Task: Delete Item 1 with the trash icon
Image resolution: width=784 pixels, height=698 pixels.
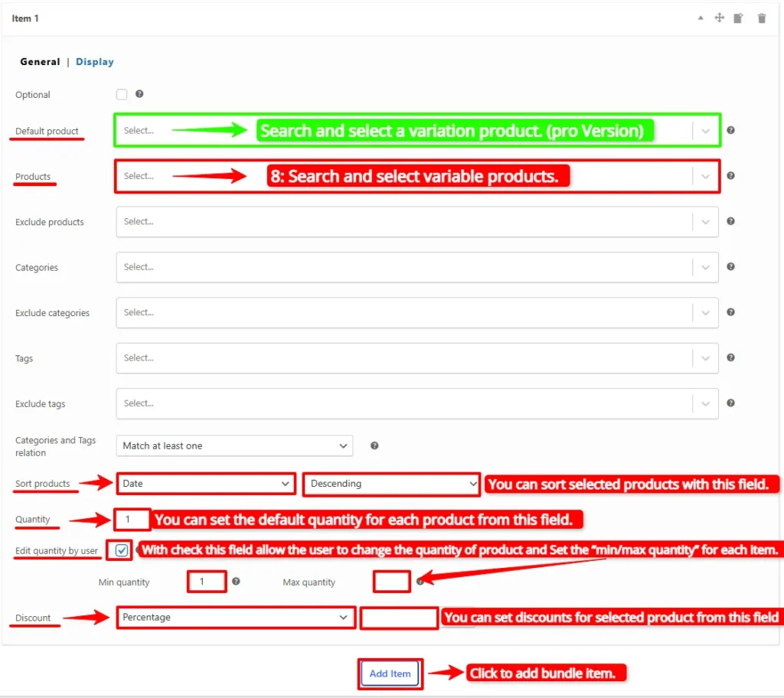Action: pos(762,18)
